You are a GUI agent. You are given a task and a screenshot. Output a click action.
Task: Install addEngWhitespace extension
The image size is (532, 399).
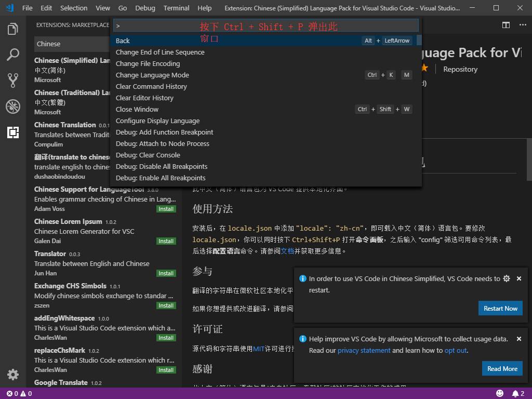[x=166, y=338]
